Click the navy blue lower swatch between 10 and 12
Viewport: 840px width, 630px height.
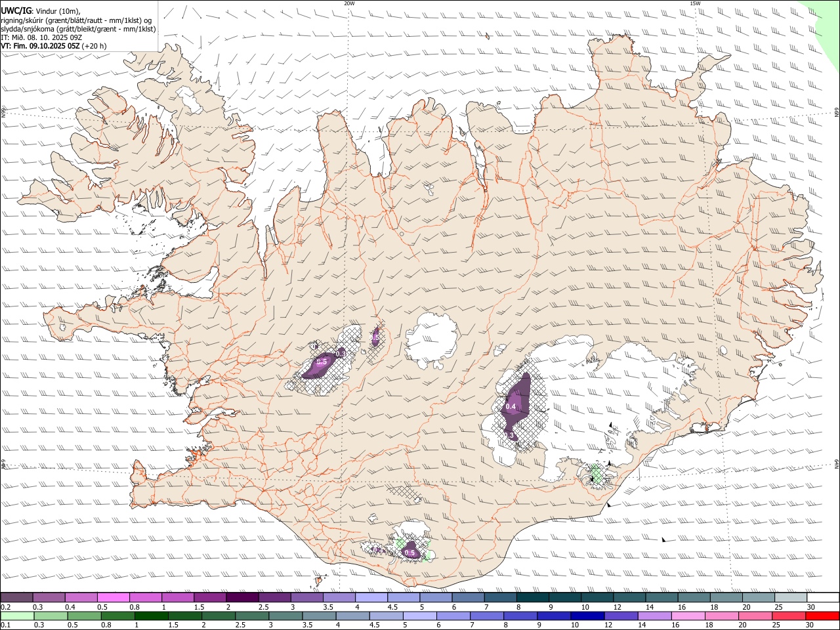coord(587,616)
